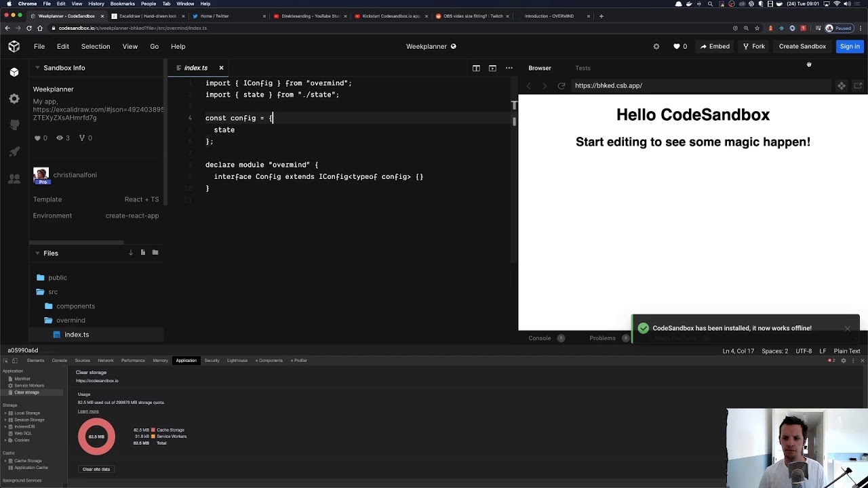
Task: Select index.ts in the file tree
Action: [x=77, y=335]
